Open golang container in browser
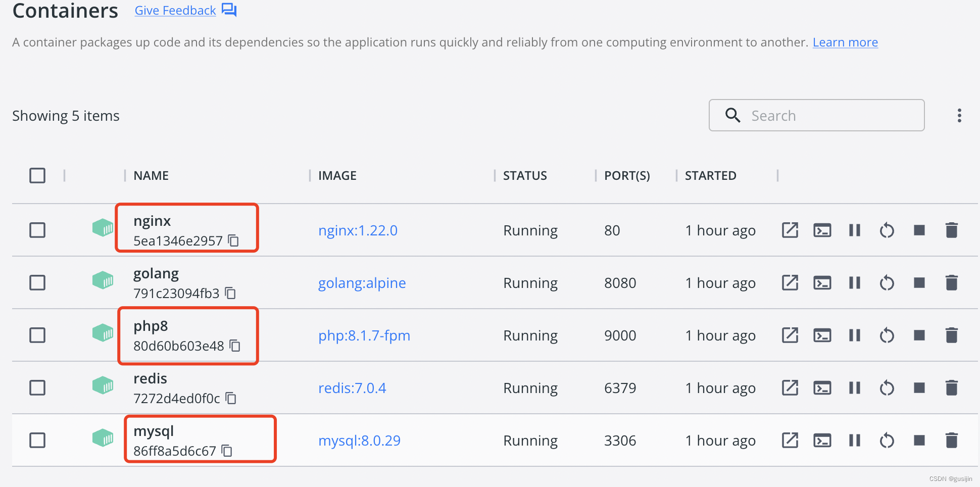The image size is (980, 487). (x=790, y=283)
